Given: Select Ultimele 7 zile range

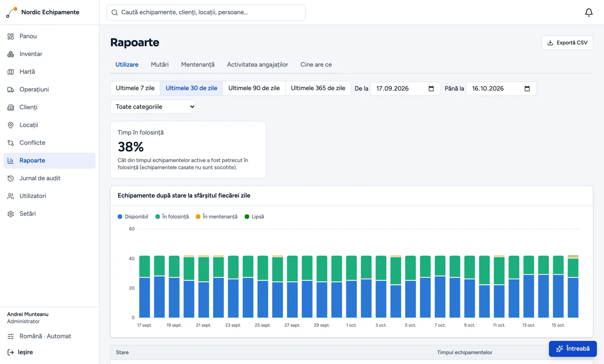Looking at the screenshot, I should tap(135, 88).
